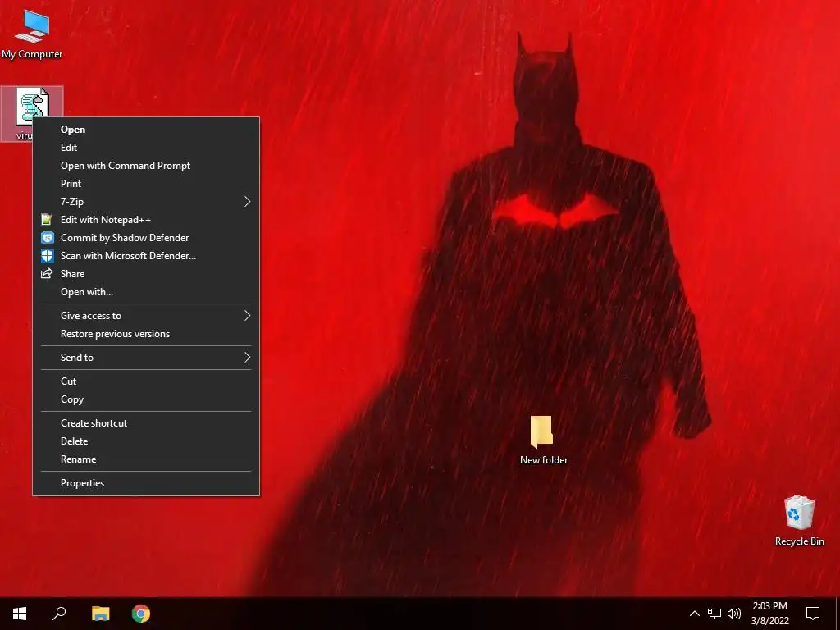Select Restore previous versions

pyautogui.click(x=146, y=334)
